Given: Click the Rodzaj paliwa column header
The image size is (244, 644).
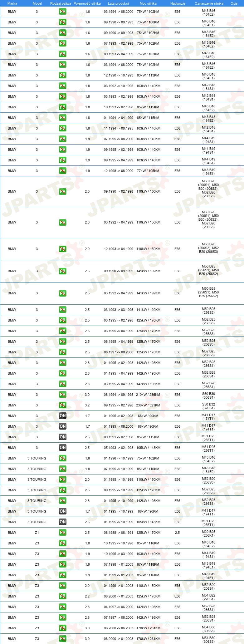Looking at the screenshot, I should coord(61,3).
